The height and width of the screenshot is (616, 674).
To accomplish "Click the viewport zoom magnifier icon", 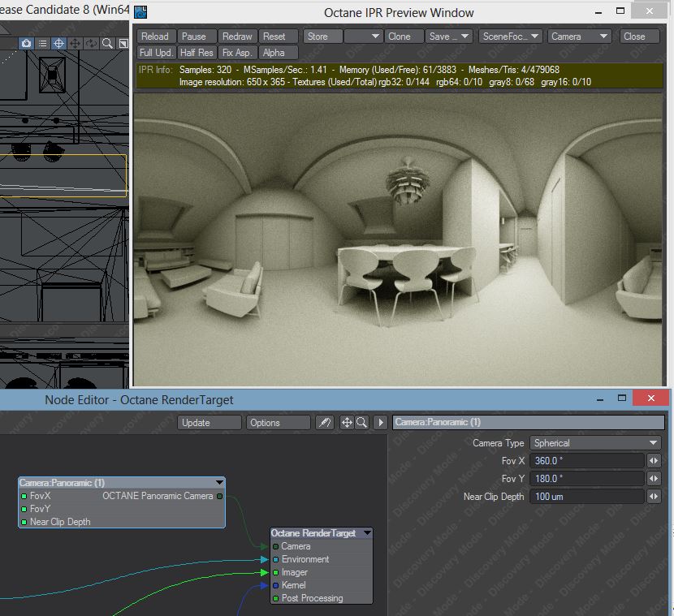I will click(x=106, y=44).
